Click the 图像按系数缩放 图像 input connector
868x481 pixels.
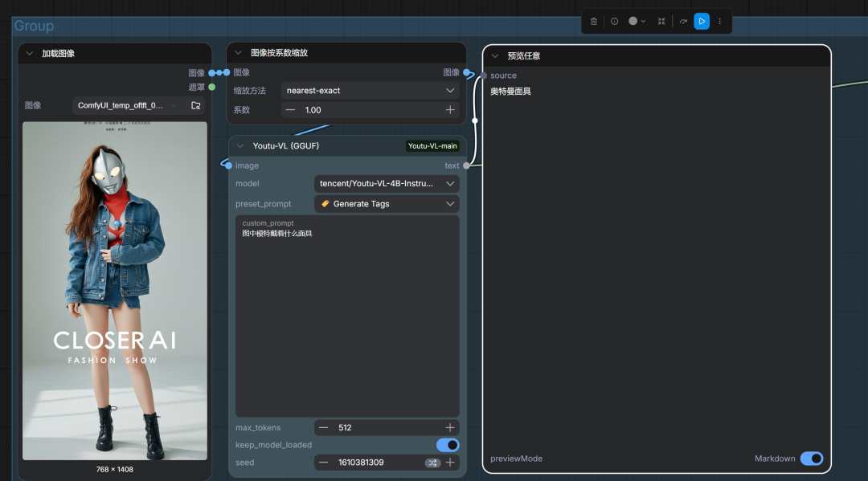point(227,72)
